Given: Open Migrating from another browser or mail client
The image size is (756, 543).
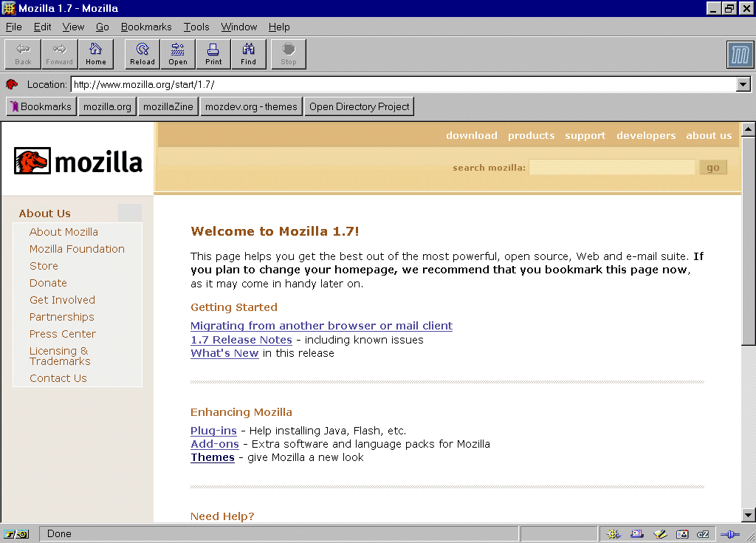Looking at the screenshot, I should 322,326.
